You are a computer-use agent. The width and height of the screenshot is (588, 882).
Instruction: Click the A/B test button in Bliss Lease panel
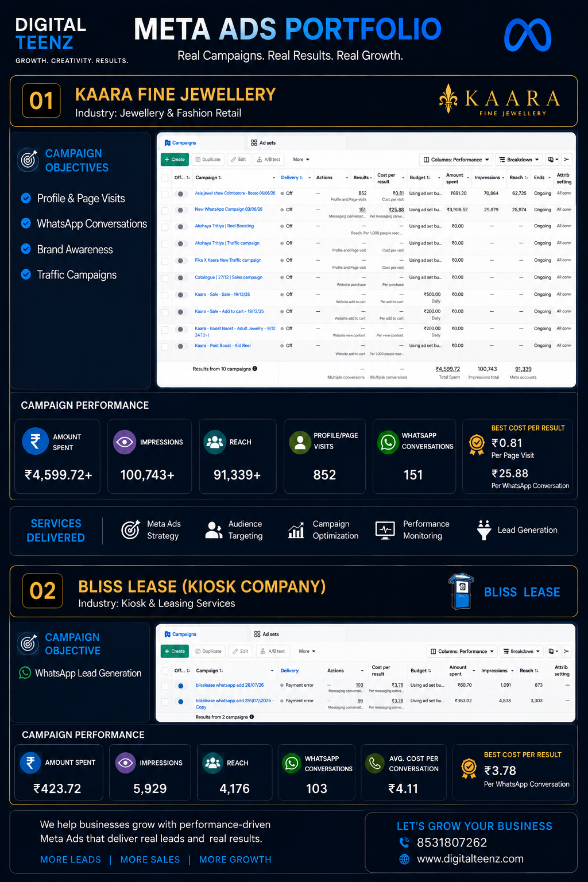272,651
